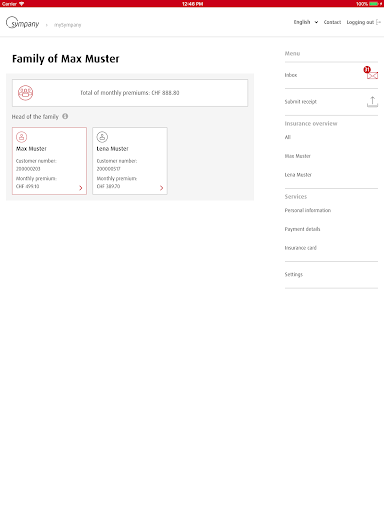Click the family group icon

(25, 93)
